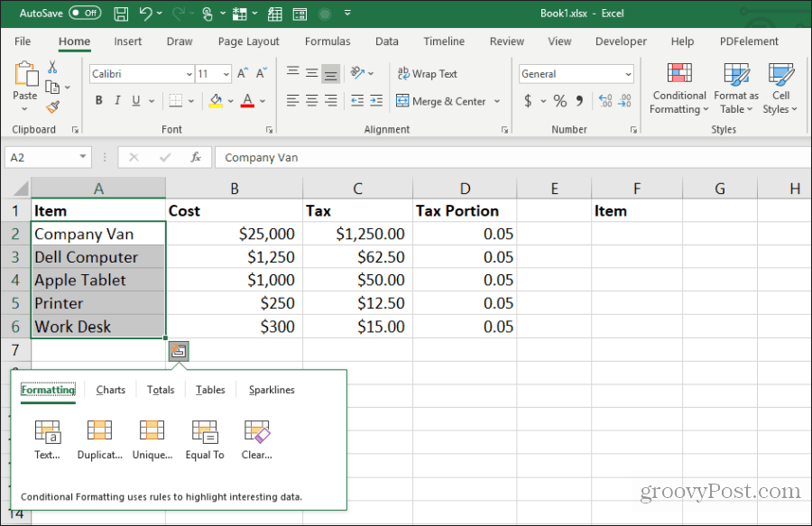Align text right
812x526 pixels.
point(331,100)
